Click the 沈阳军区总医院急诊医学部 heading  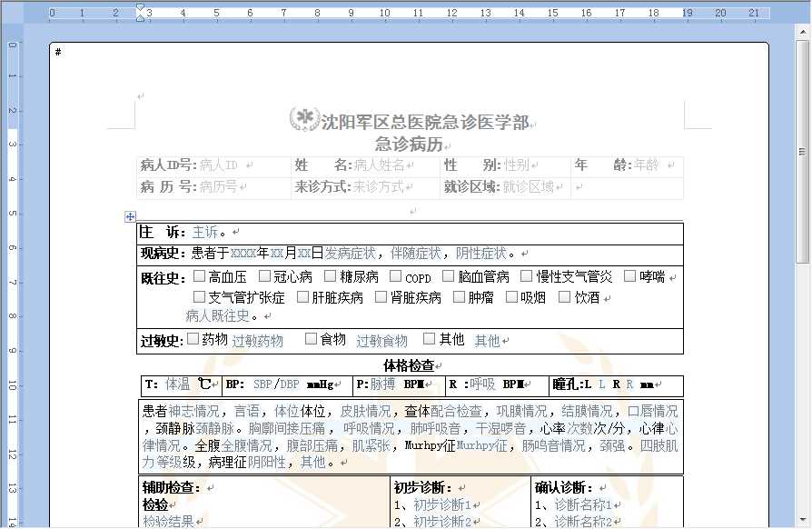click(x=425, y=123)
